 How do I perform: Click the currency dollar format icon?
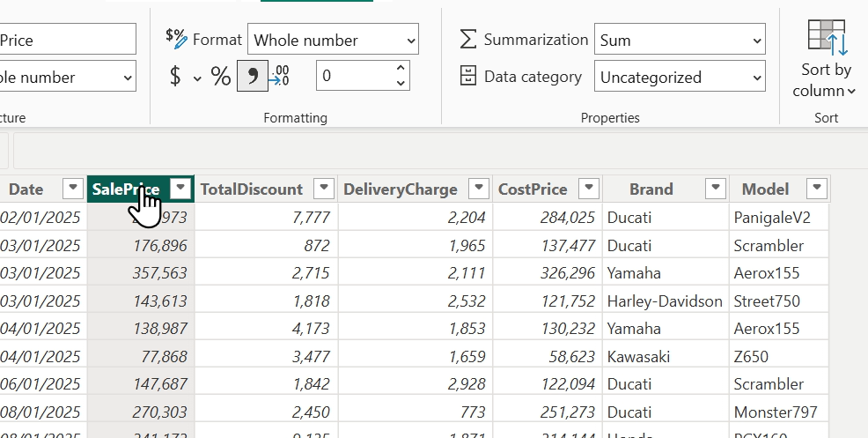pyautogui.click(x=174, y=77)
